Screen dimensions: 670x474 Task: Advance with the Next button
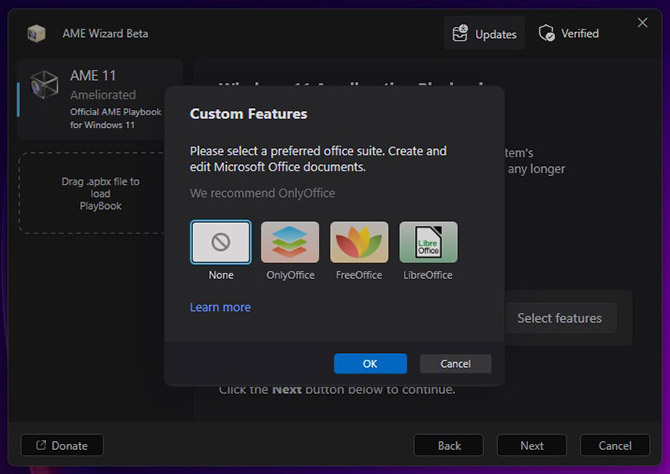[532, 445]
